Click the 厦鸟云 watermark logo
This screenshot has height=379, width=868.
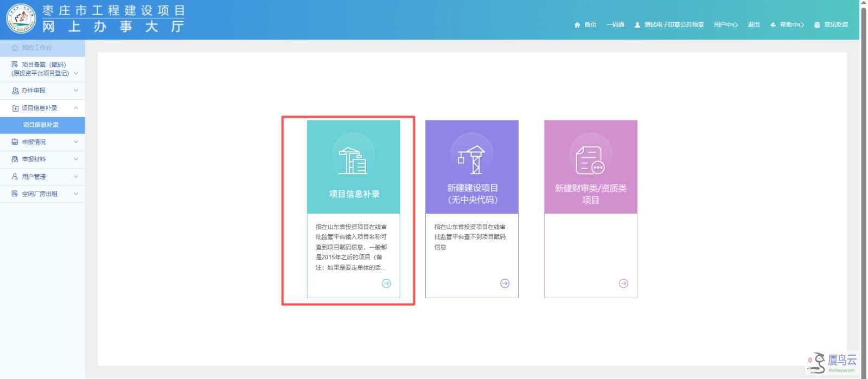tap(832, 362)
